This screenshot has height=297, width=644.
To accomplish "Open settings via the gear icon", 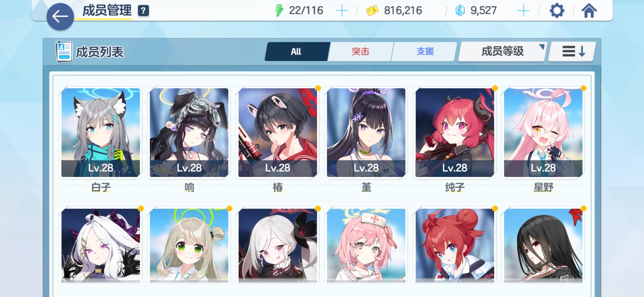I will point(557,11).
